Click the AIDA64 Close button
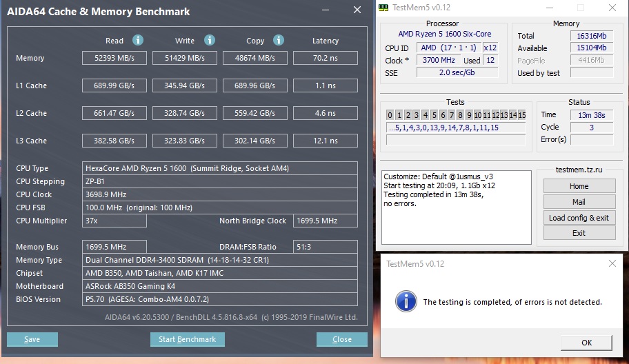The image size is (629, 364). click(x=342, y=339)
